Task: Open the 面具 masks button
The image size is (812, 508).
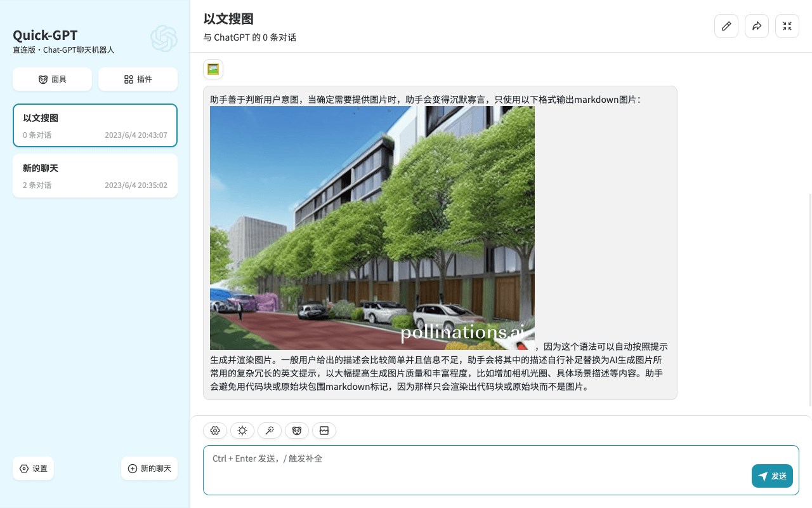Action: tap(52, 79)
